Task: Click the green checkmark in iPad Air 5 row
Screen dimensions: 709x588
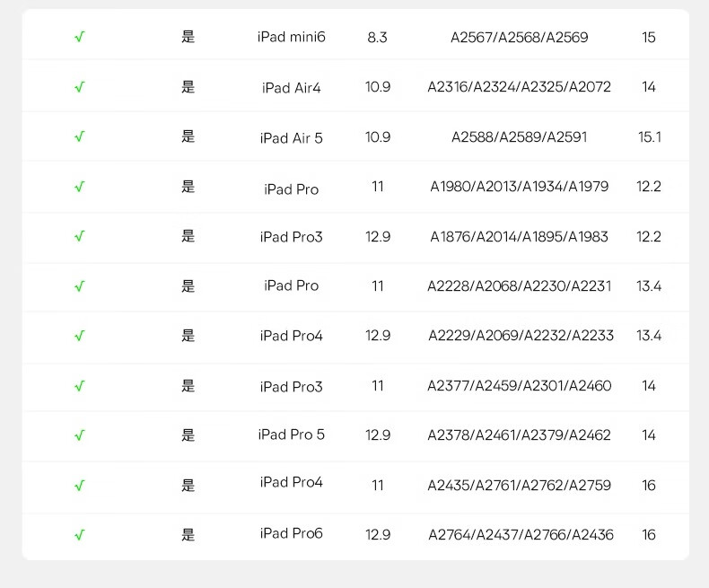Action: coord(80,136)
